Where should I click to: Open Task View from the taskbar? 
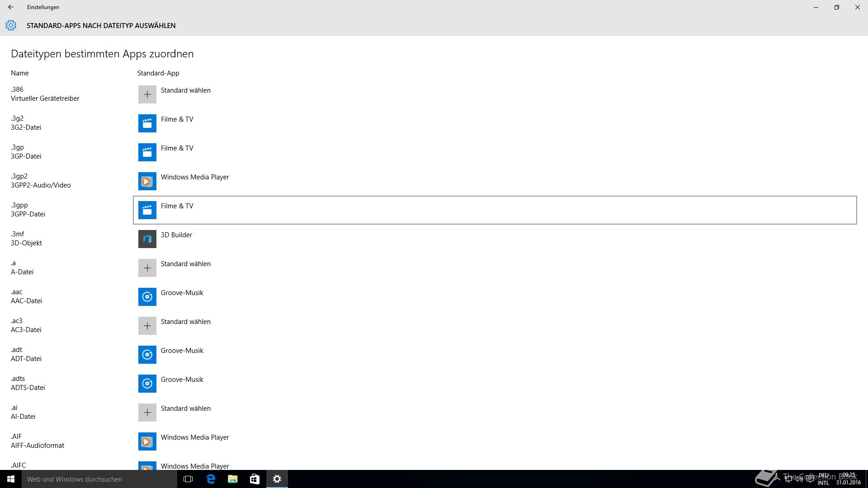point(188,479)
